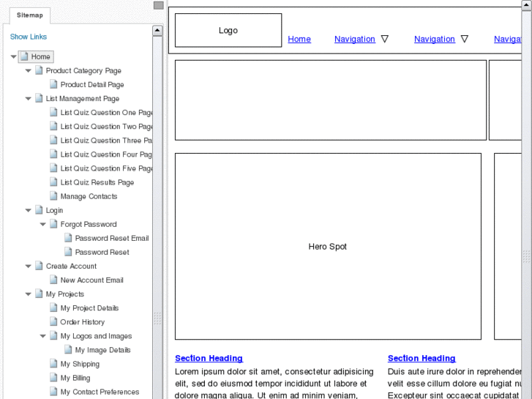
Task: Click the Product Detail Page file icon
Action: pos(53,84)
